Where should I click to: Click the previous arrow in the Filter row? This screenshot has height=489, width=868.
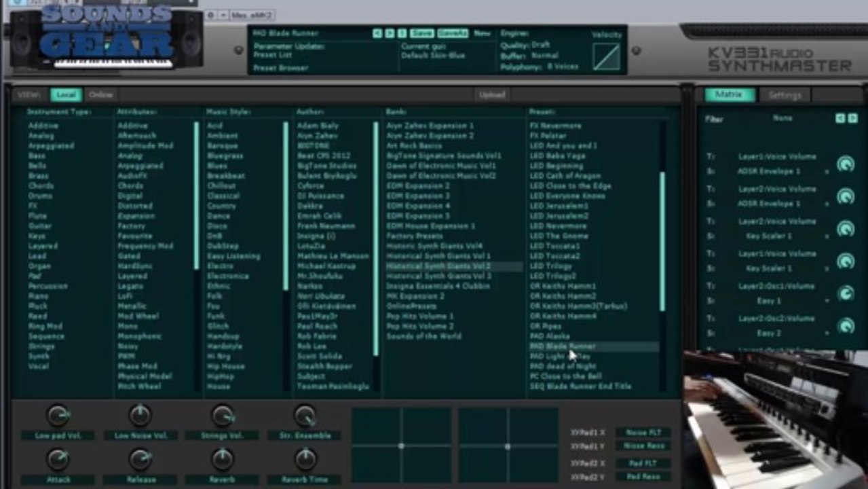[840, 118]
